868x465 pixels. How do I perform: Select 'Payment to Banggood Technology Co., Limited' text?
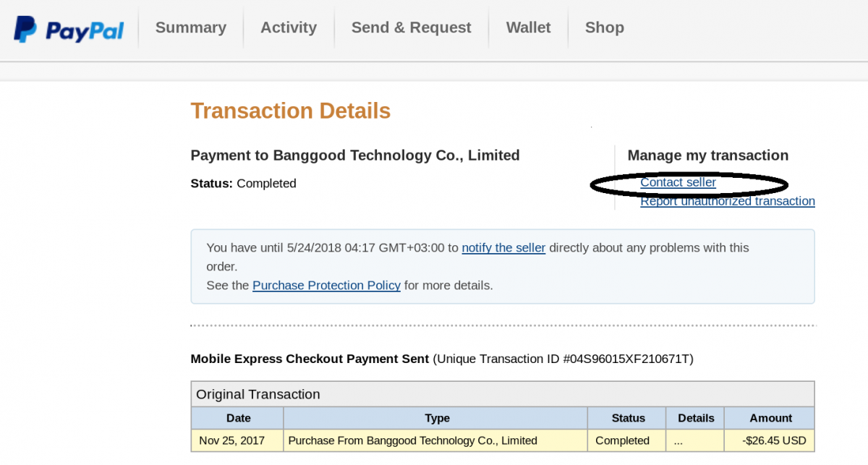[355, 155]
